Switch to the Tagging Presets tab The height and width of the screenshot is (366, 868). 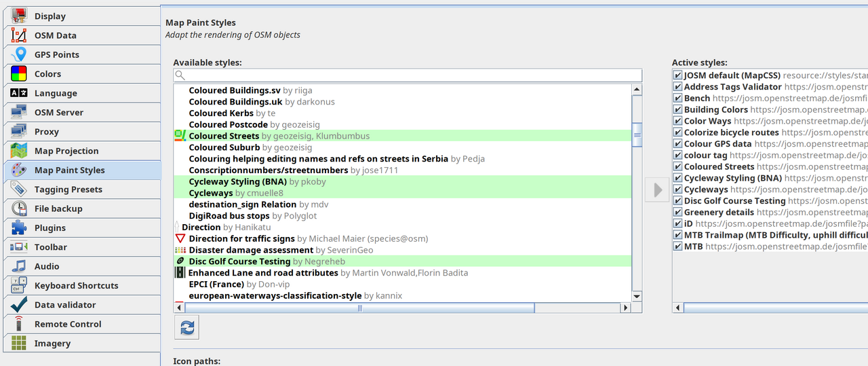pos(68,189)
